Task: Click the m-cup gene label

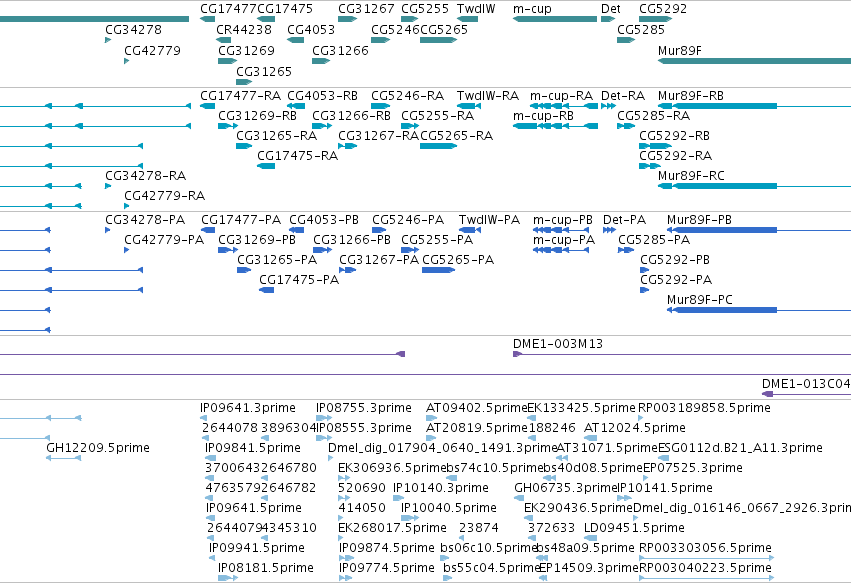Action: click(532, 9)
